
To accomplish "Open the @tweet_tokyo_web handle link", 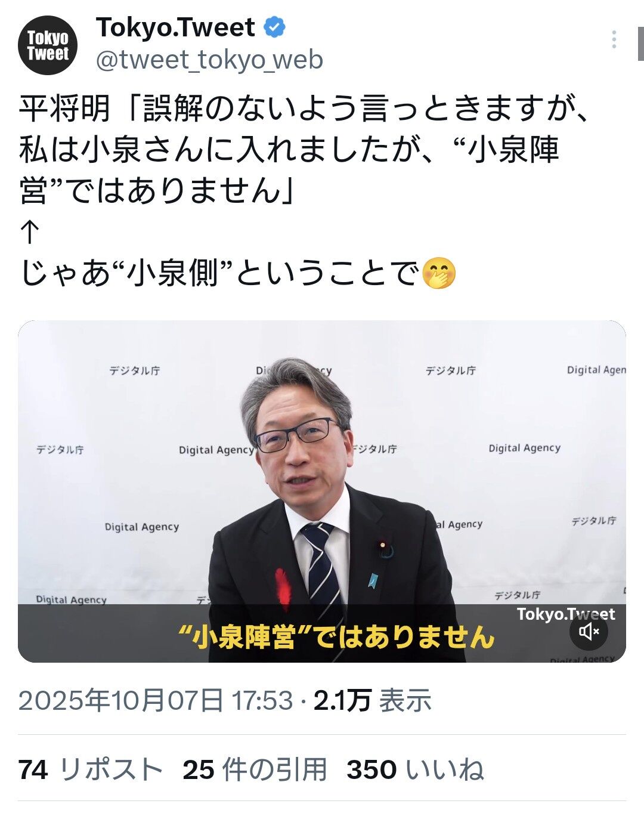I will [x=209, y=60].
